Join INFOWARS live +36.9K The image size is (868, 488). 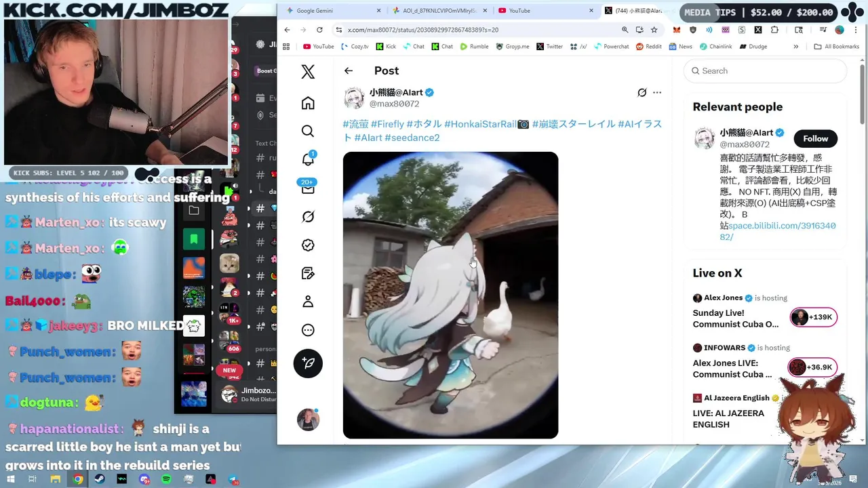813,367
